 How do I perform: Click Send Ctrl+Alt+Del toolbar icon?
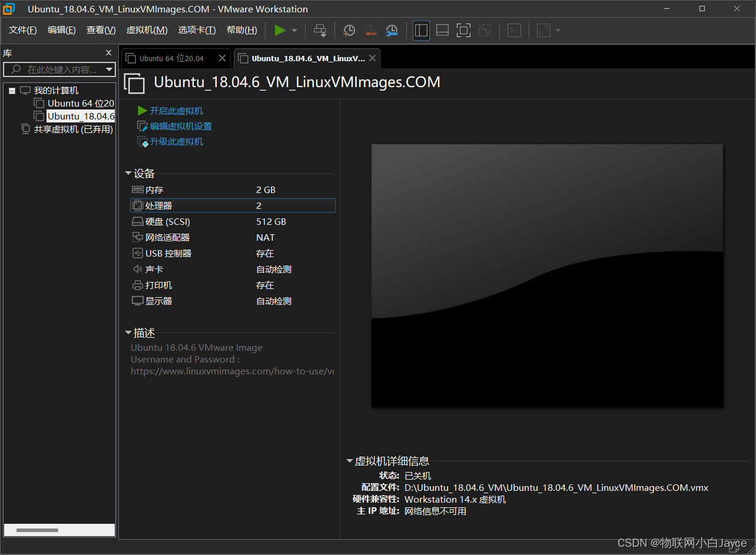pos(320,30)
